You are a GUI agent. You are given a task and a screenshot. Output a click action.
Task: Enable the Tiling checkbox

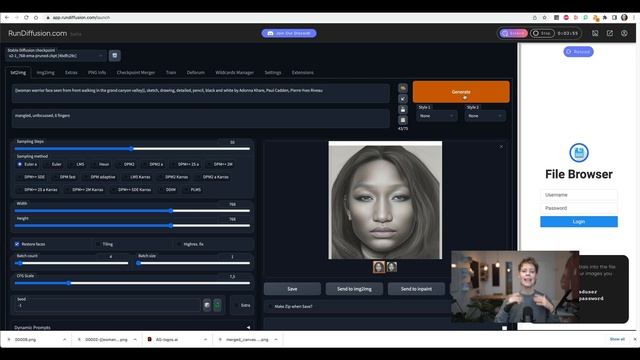[98, 244]
